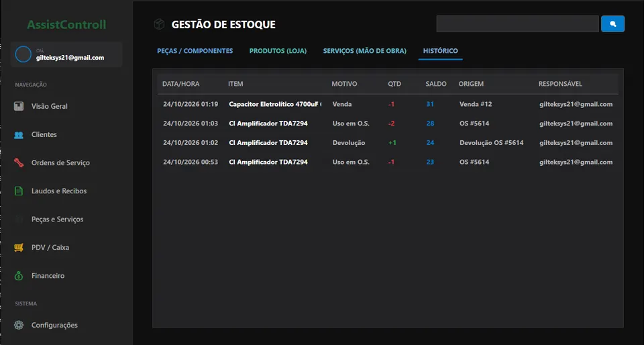
Task: Click the Visão Geral dashboard icon
Action: pos(19,106)
